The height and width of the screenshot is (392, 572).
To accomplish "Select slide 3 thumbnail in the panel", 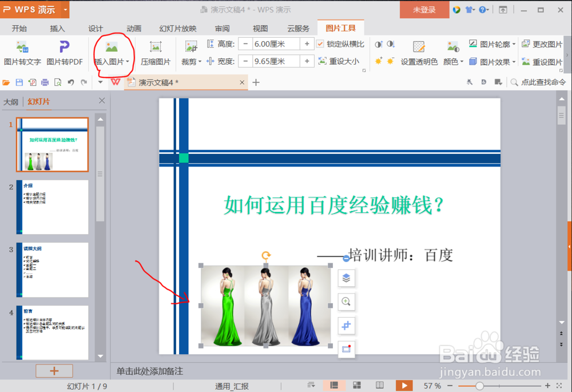I will click(x=52, y=270).
